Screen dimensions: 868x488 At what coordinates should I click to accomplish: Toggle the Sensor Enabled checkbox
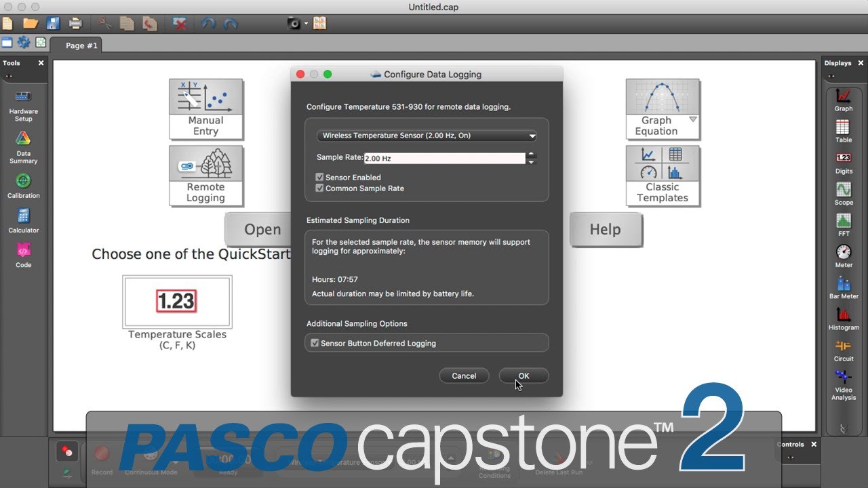tap(319, 178)
